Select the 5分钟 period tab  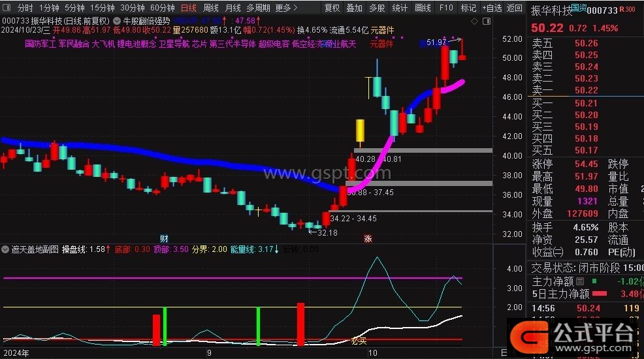(x=74, y=8)
